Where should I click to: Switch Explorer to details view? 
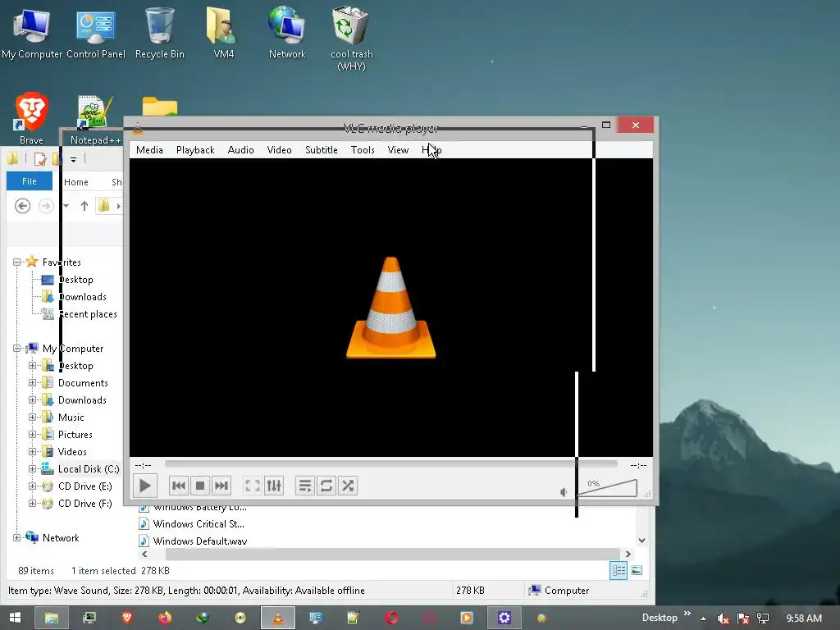tap(619, 571)
